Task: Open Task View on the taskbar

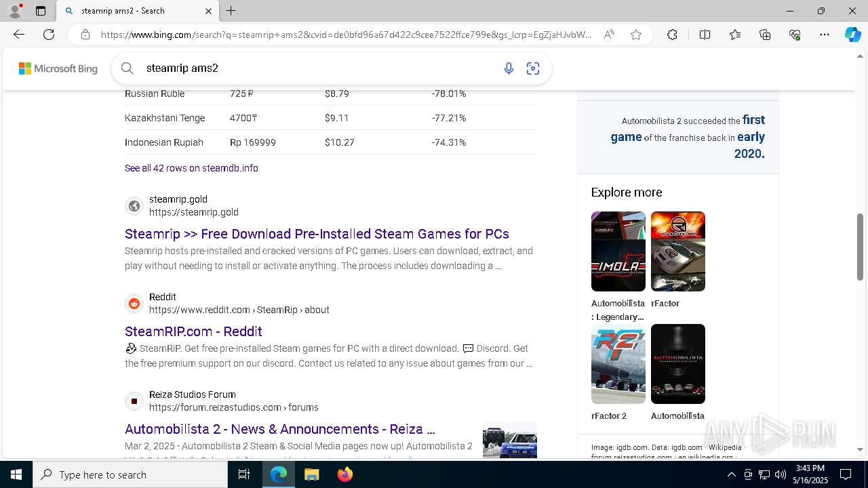Action: click(244, 474)
